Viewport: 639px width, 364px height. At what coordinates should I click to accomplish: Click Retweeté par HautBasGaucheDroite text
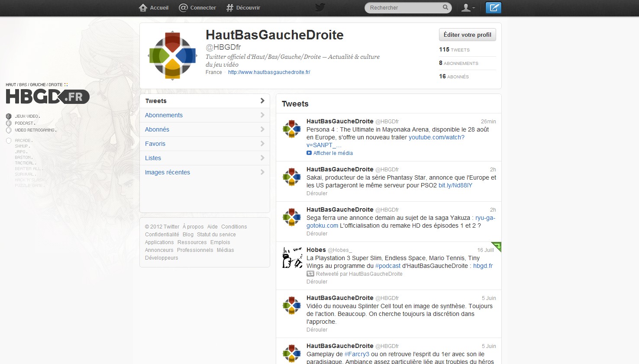(359, 274)
